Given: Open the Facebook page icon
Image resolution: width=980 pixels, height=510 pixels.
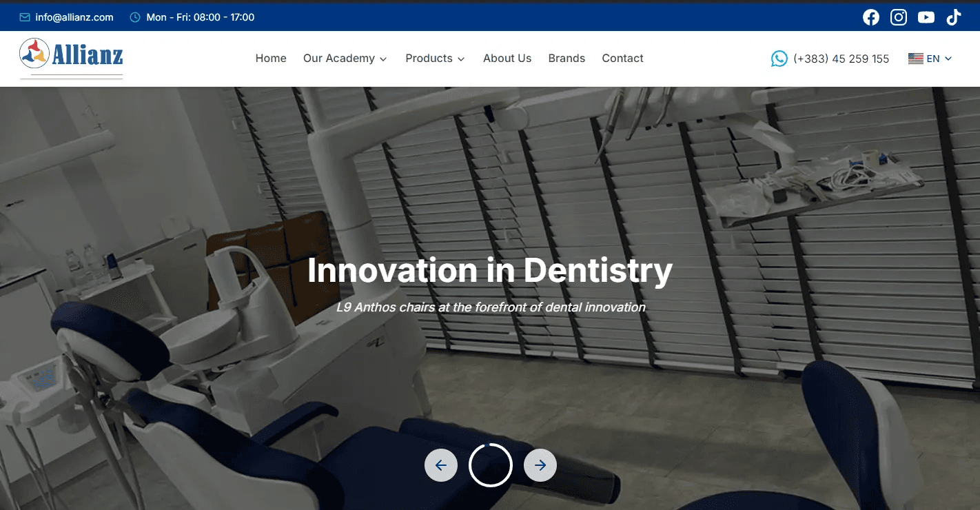Looking at the screenshot, I should pos(871,17).
